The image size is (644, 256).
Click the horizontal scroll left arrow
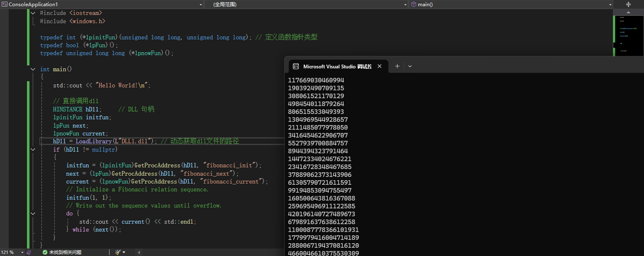(138, 252)
